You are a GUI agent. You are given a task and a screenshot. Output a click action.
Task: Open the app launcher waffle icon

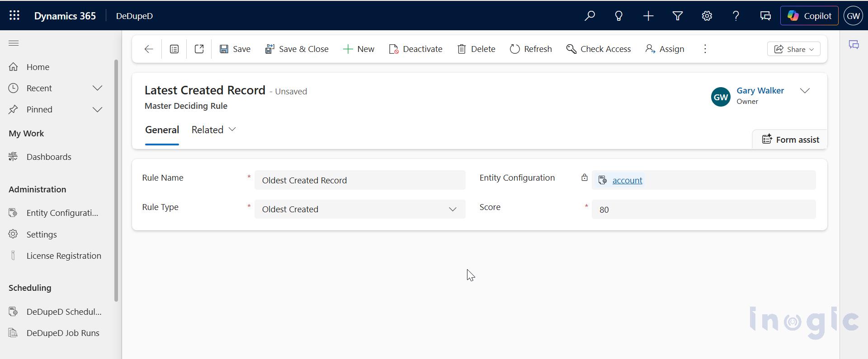(x=14, y=15)
